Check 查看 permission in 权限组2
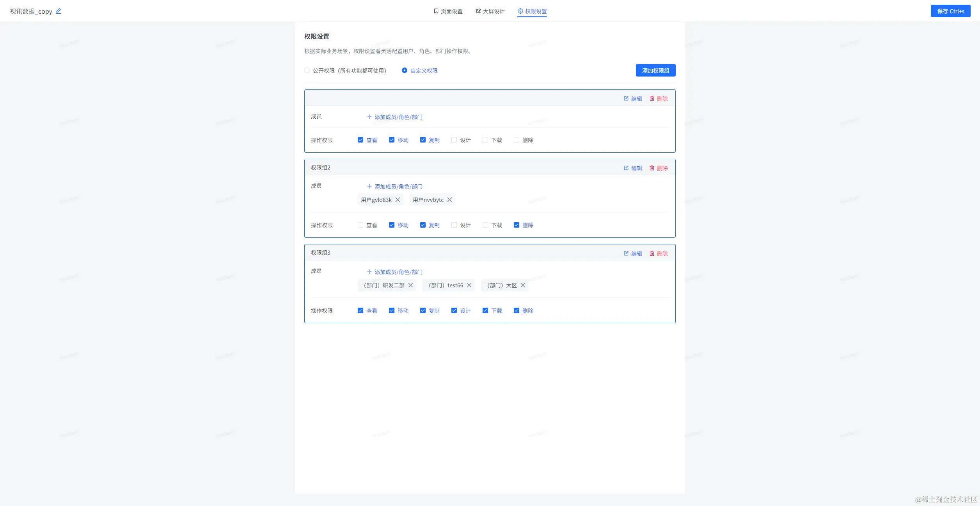 [x=360, y=225]
